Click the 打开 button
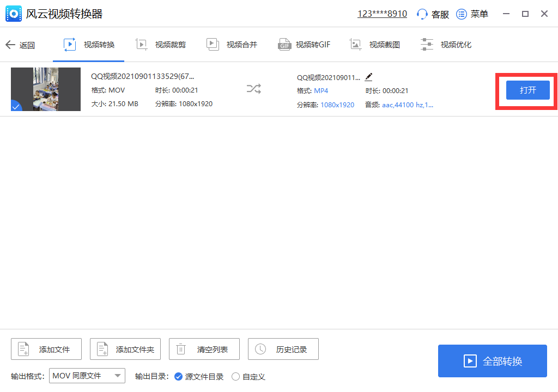 [x=527, y=90]
